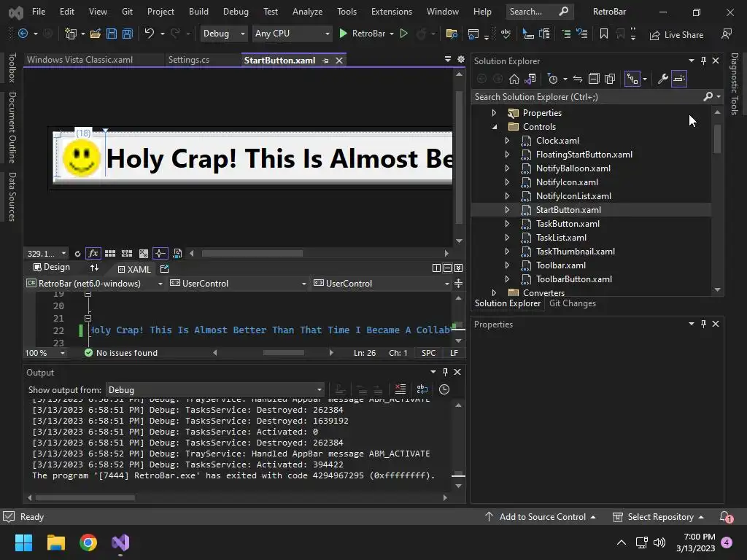Click Switch Views icon in Solution Explorer
The height and width of the screenshot is (560, 747).
[x=530, y=79]
